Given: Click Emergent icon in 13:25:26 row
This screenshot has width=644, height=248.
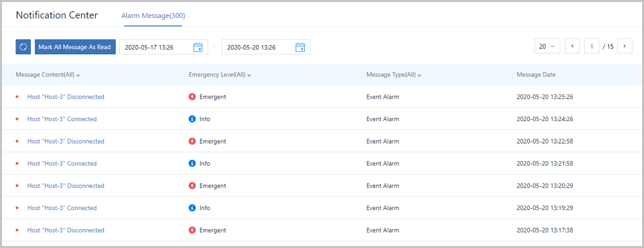Looking at the screenshot, I should (192, 97).
